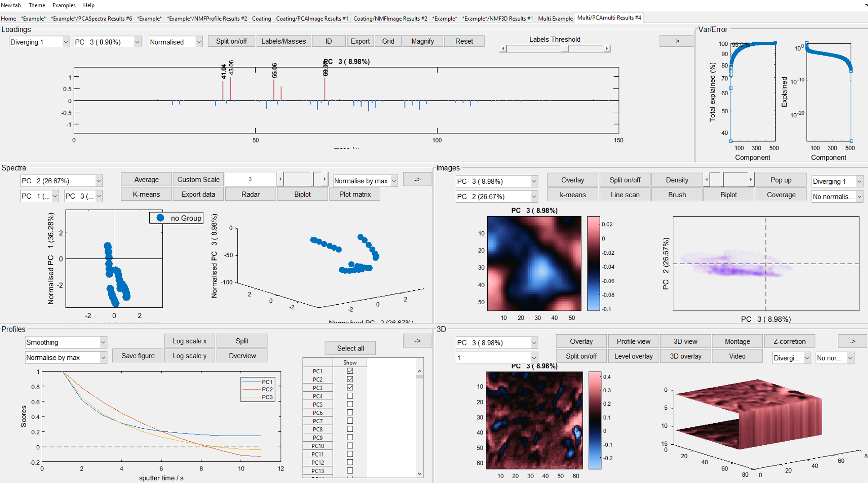Click the arrow button in Loadings panel

click(x=676, y=41)
